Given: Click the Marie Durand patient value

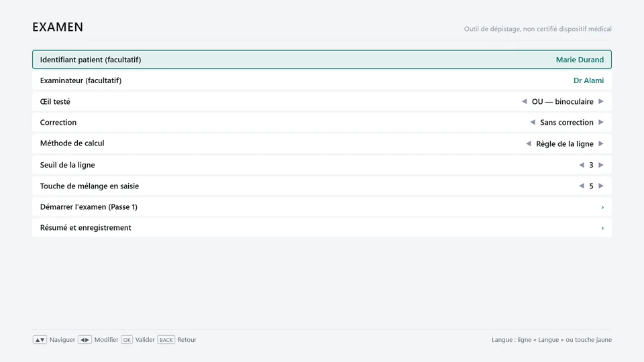Looking at the screenshot, I should click(x=580, y=60).
